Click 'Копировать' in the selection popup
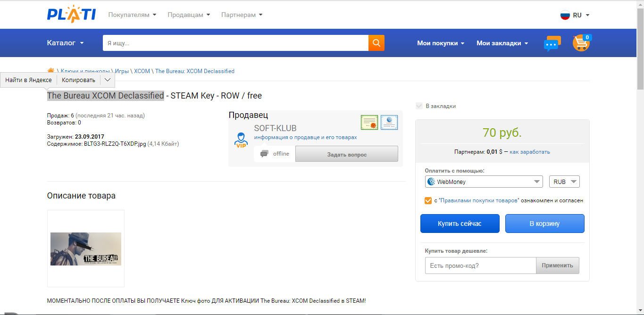Image resolution: width=644 pixels, height=315 pixels. click(x=78, y=80)
